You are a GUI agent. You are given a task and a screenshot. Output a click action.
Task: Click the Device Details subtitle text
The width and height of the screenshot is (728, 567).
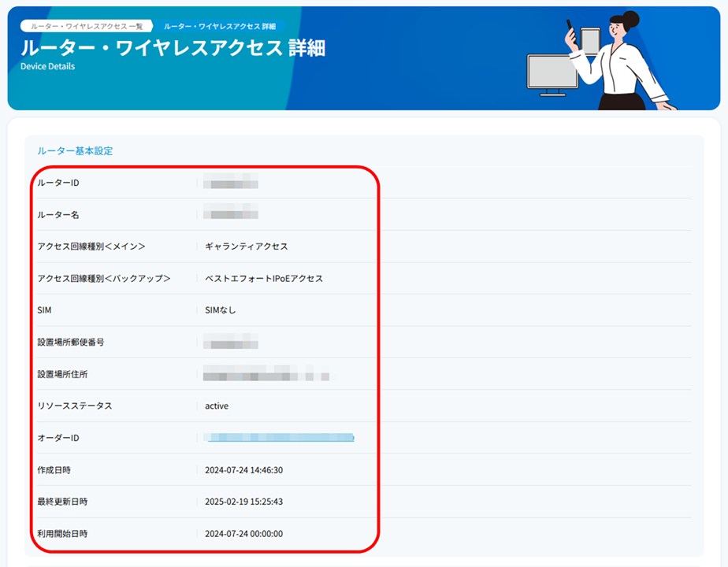tap(48, 66)
